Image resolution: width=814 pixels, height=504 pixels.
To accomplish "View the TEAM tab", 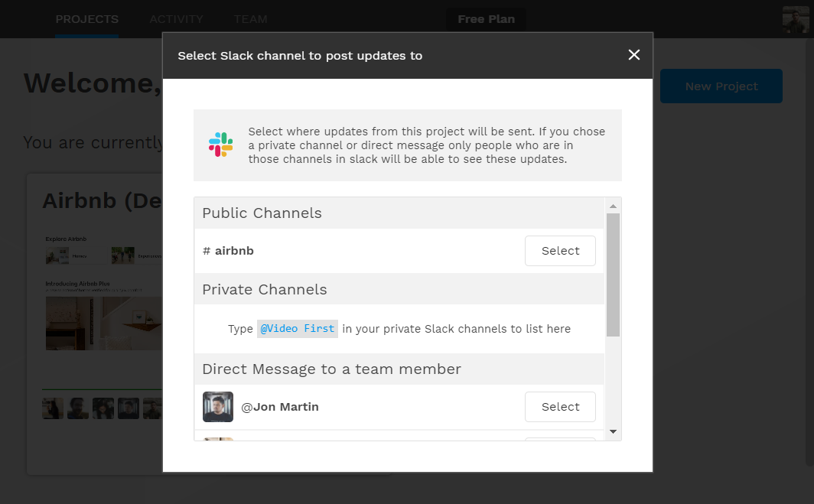I will [250, 19].
